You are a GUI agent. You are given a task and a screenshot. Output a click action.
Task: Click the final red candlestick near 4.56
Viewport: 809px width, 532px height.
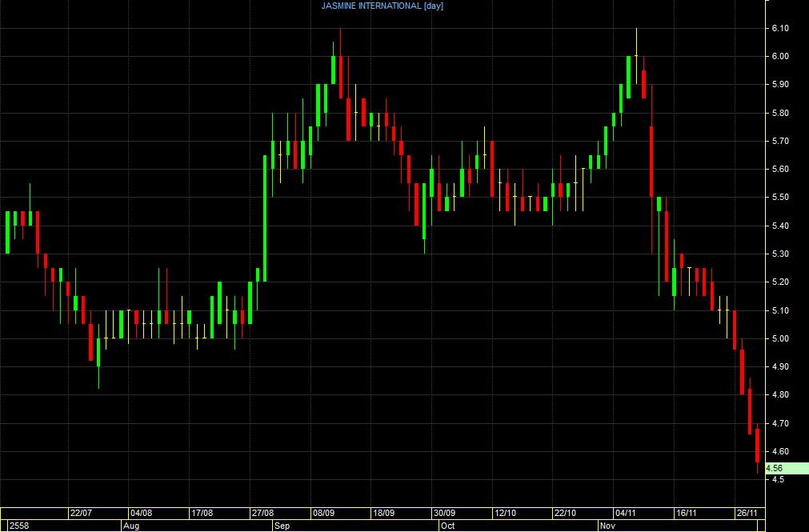tap(758, 446)
